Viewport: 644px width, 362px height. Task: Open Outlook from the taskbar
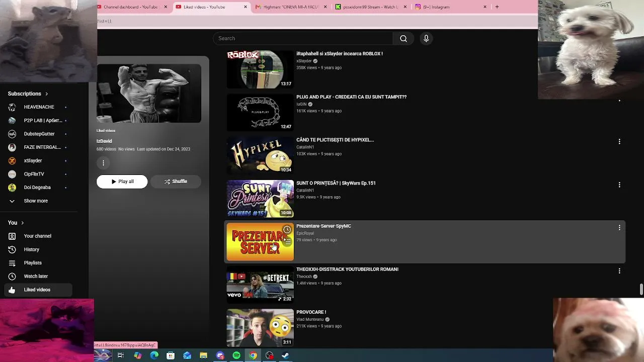pyautogui.click(x=187, y=355)
